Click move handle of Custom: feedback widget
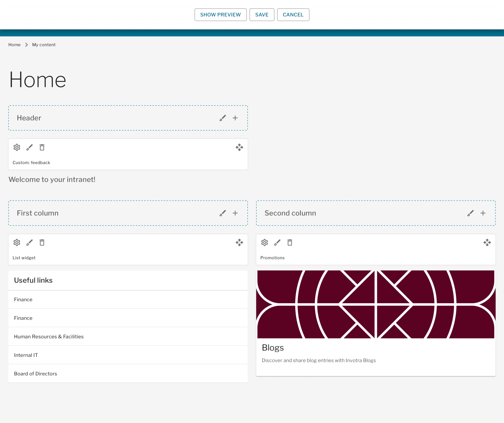 click(x=239, y=147)
